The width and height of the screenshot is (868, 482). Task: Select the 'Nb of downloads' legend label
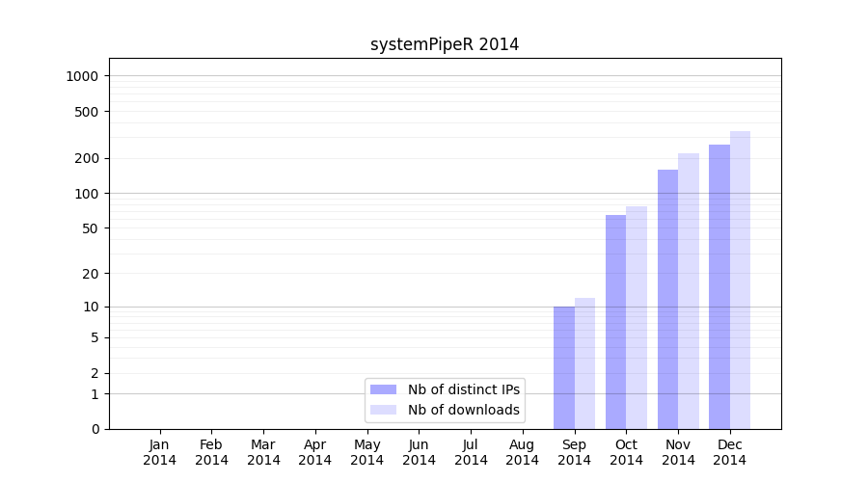[463, 410]
